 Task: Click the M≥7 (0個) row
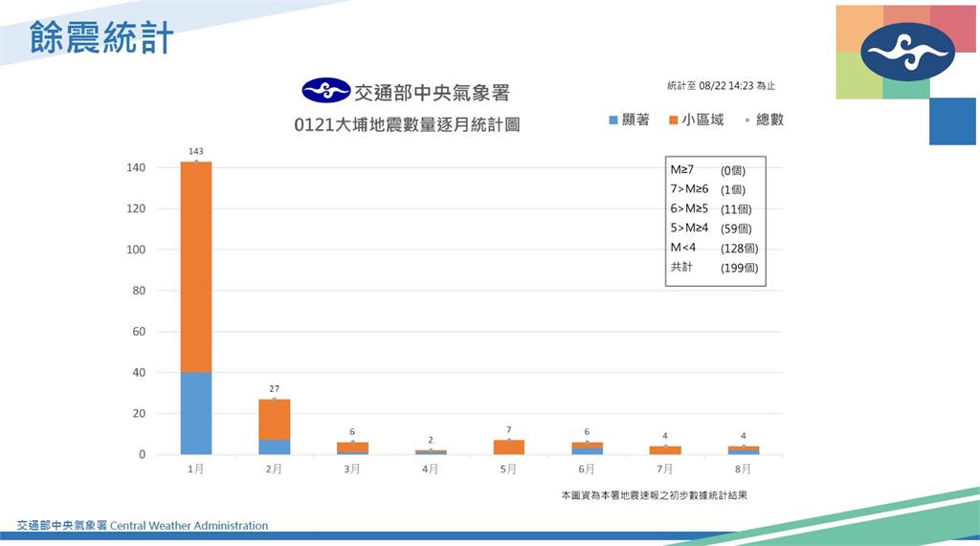pos(708,169)
